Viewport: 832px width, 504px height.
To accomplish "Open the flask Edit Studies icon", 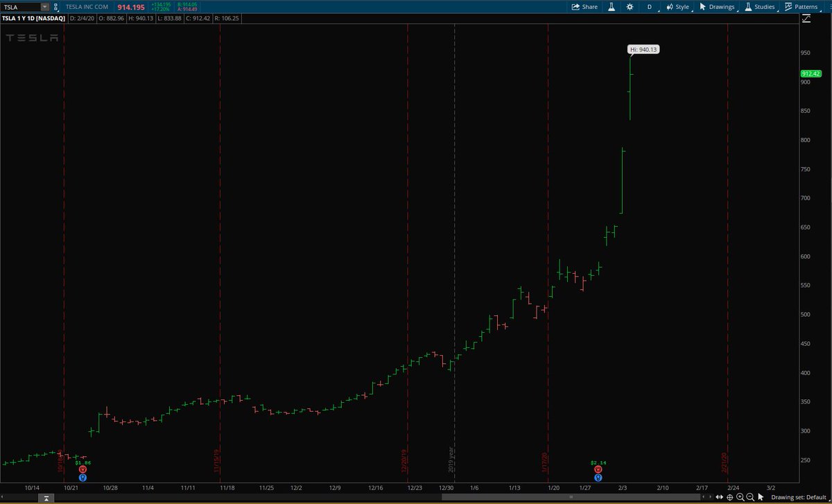I will pyautogui.click(x=612, y=6).
